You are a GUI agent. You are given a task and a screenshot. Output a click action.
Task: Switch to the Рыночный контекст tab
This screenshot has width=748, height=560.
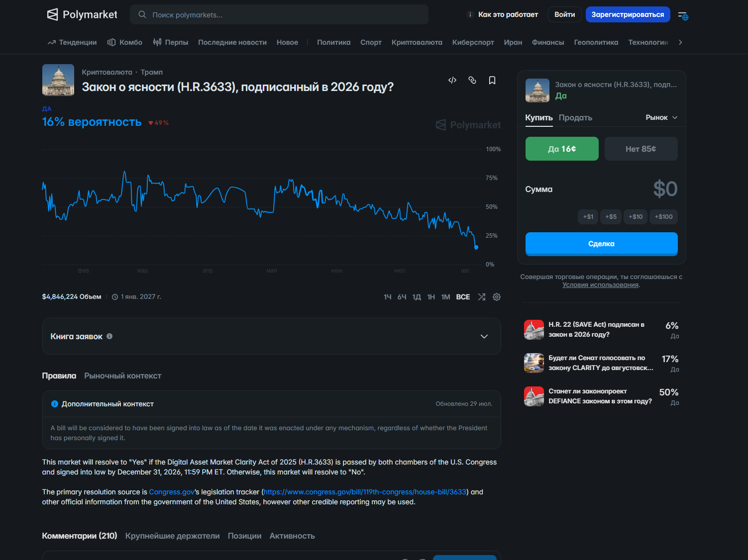point(123,376)
